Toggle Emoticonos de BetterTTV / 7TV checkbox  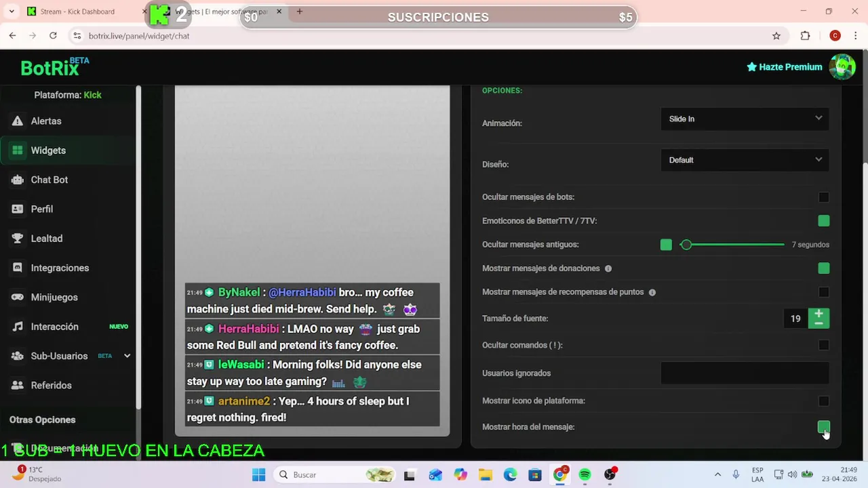(x=823, y=221)
